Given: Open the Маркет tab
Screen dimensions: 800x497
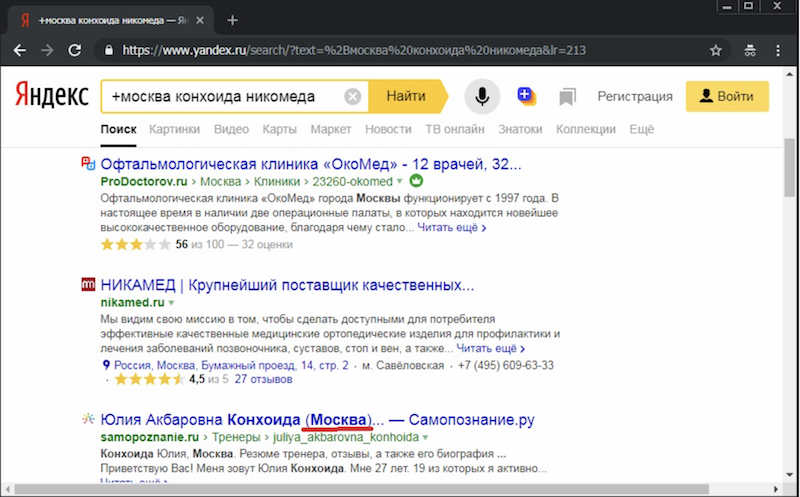Looking at the screenshot, I should 331,129.
